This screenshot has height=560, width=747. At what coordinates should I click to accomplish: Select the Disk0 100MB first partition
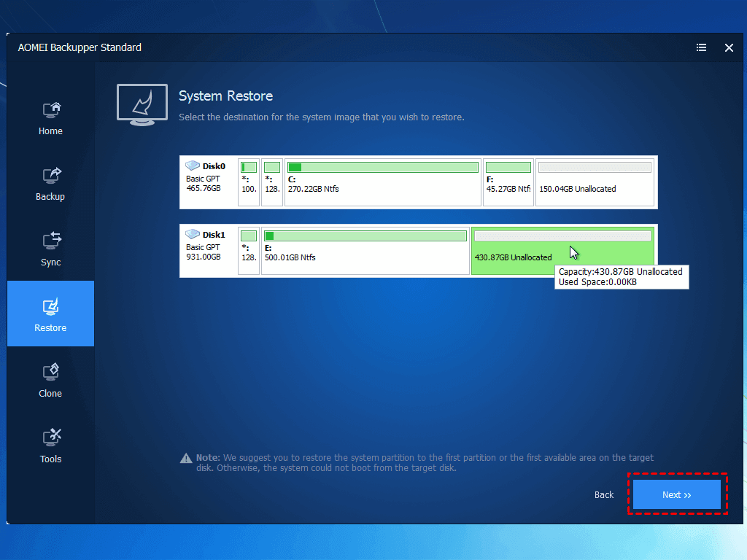(249, 182)
